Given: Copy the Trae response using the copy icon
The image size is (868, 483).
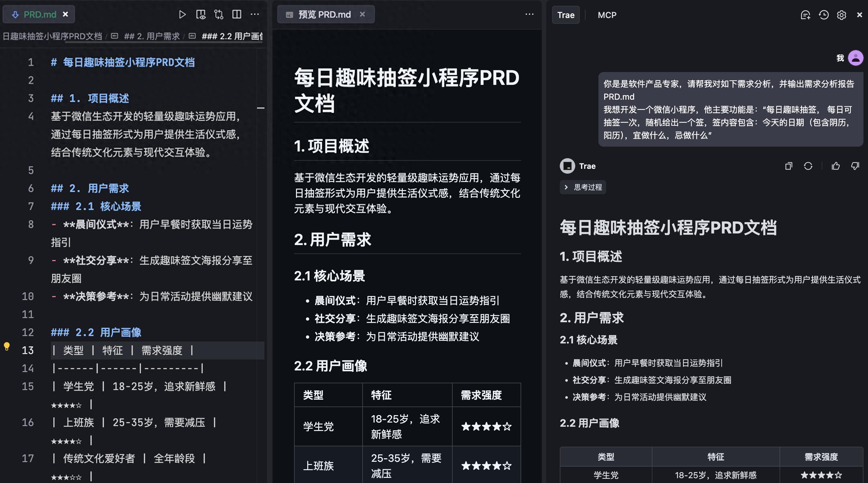Looking at the screenshot, I should pyautogui.click(x=789, y=166).
